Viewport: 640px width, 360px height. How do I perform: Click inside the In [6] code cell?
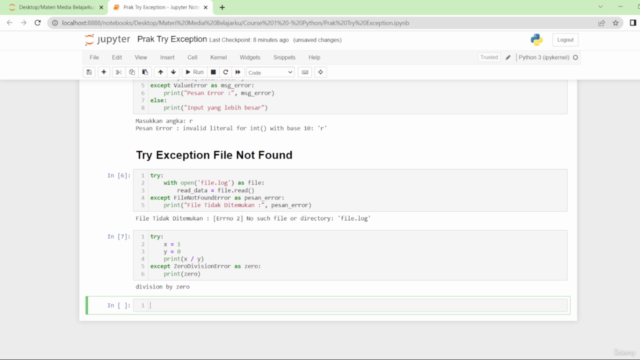click(350, 190)
